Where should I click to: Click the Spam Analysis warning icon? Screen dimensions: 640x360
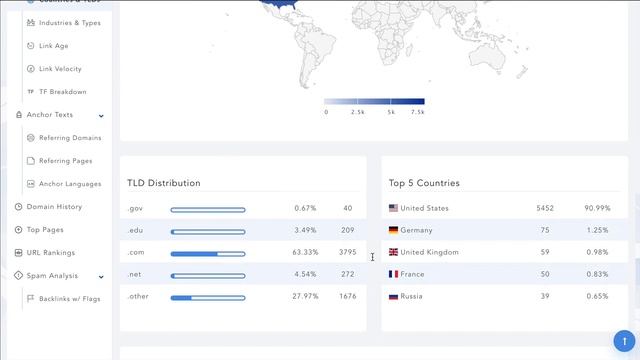coord(18,276)
